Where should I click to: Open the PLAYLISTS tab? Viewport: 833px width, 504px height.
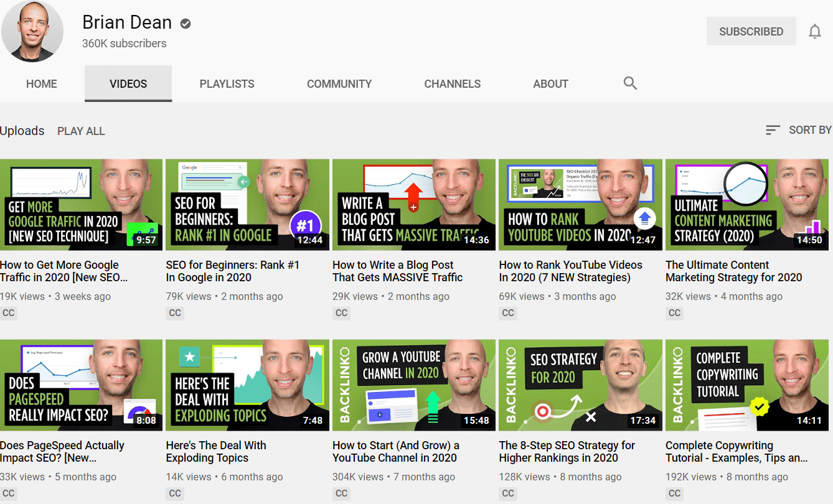[x=227, y=84]
